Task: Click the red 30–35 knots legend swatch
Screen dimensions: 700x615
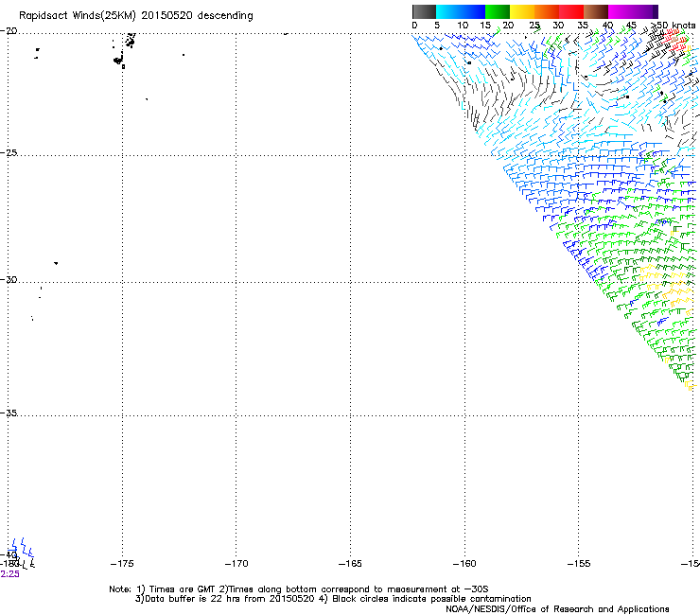Action: tap(571, 11)
